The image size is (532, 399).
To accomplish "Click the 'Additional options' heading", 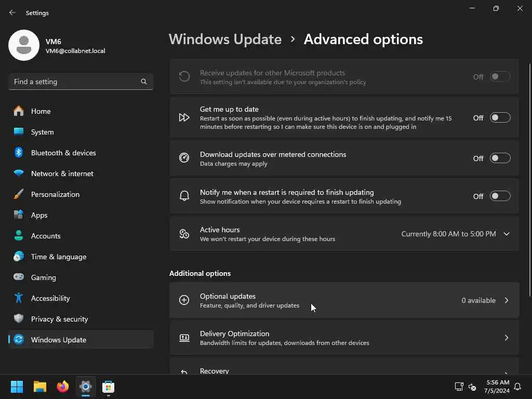I will pos(200,273).
